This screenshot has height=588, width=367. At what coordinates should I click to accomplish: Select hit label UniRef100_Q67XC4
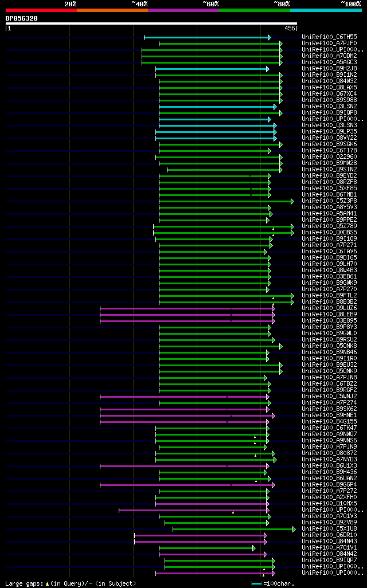(x=330, y=94)
